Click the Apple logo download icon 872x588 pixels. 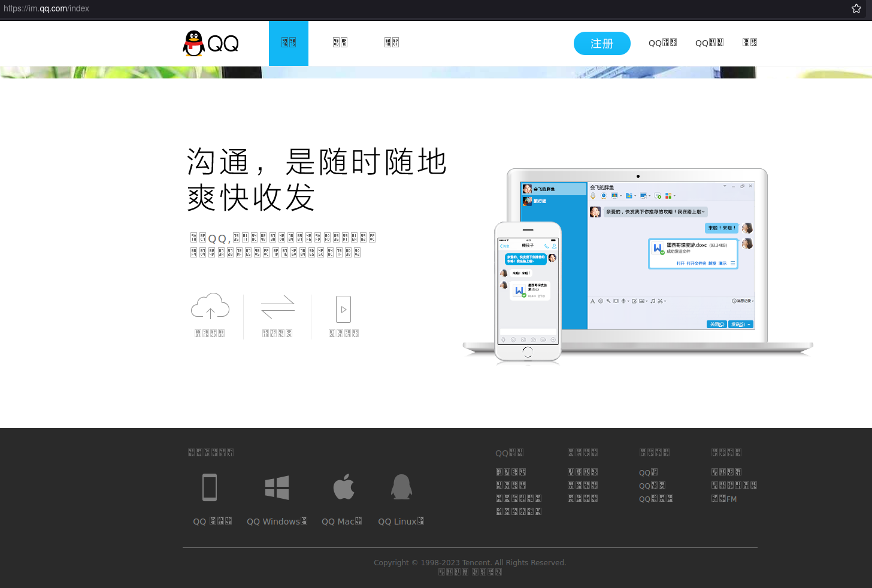344,486
